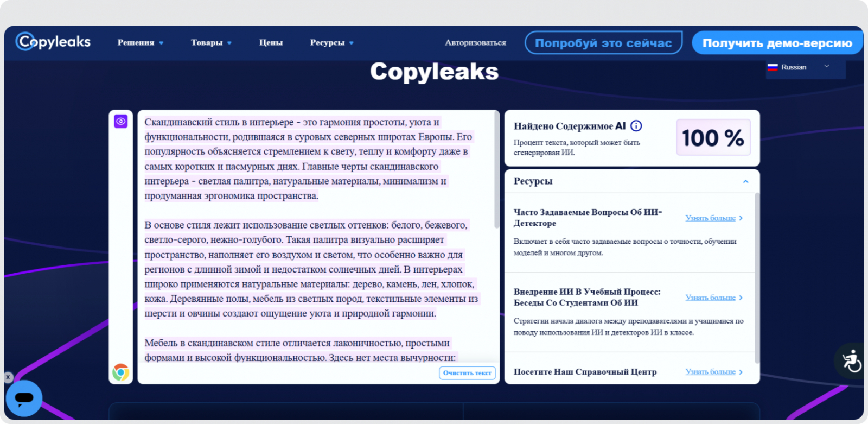Click the Авторизоваться link
The height and width of the screenshot is (424, 868).
coord(475,42)
